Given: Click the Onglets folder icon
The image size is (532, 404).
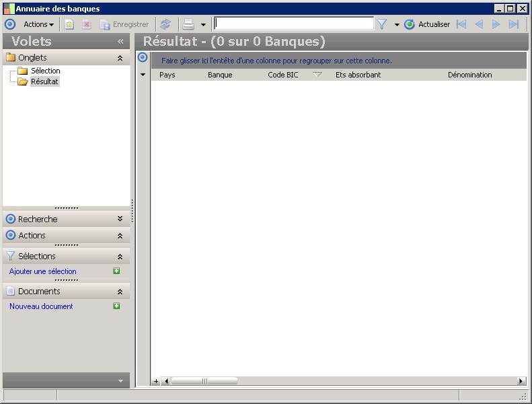Looking at the screenshot, I should 11,57.
